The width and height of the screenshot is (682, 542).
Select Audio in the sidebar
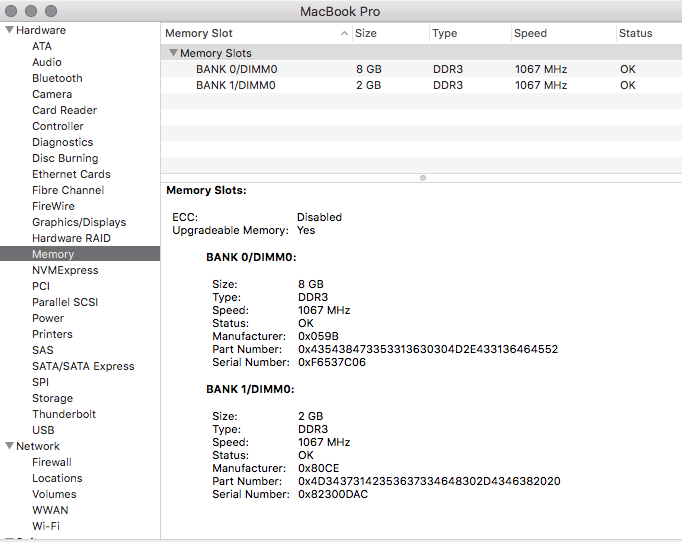47,62
